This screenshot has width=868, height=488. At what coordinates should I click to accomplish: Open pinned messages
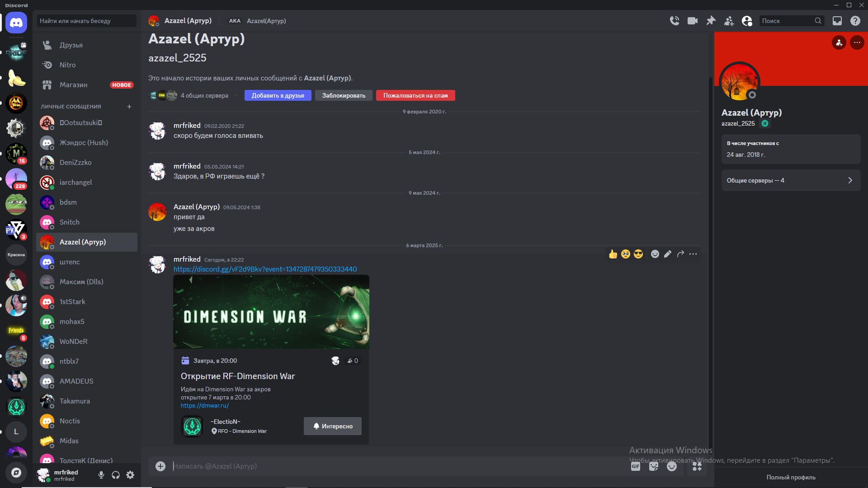pyautogui.click(x=711, y=21)
